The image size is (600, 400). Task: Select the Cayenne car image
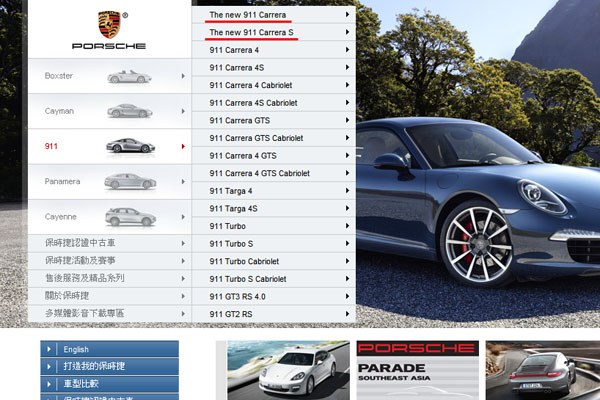tap(130, 216)
